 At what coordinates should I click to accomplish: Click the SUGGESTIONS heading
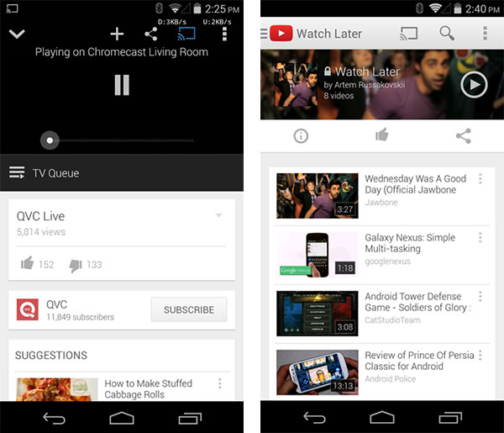(51, 355)
